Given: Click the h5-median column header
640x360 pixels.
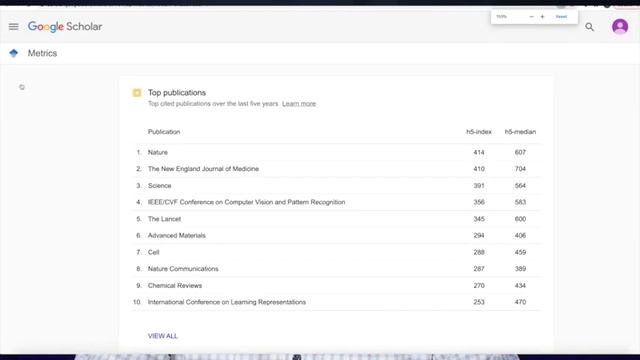Looking at the screenshot, I should (x=520, y=132).
